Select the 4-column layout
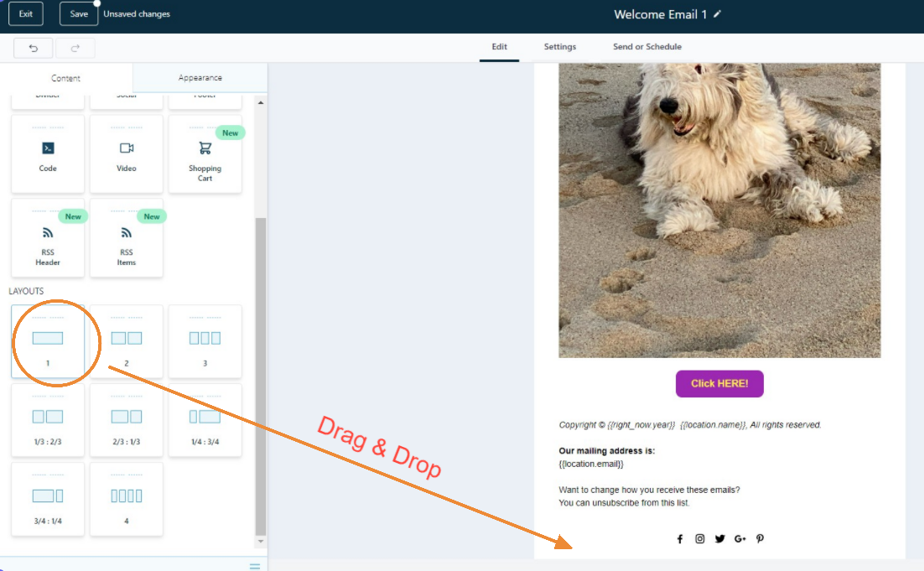Image resolution: width=924 pixels, height=571 pixels. (x=126, y=499)
